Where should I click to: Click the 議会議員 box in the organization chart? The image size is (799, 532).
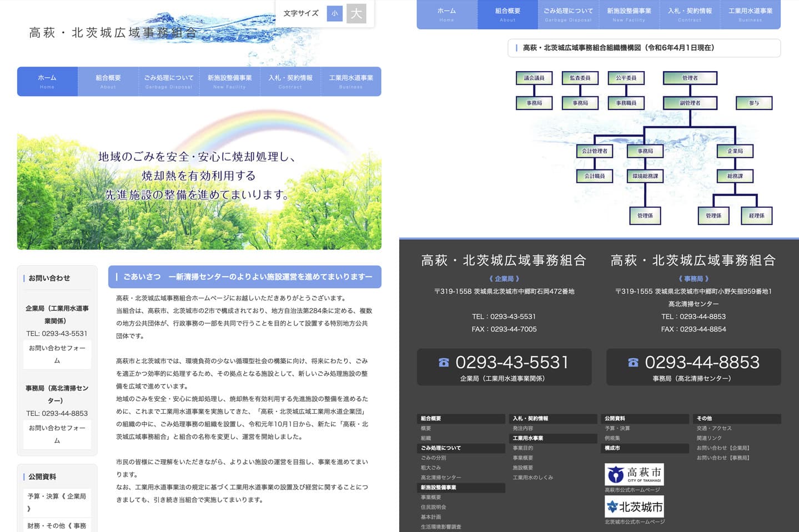pyautogui.click(x=534, y=78)
